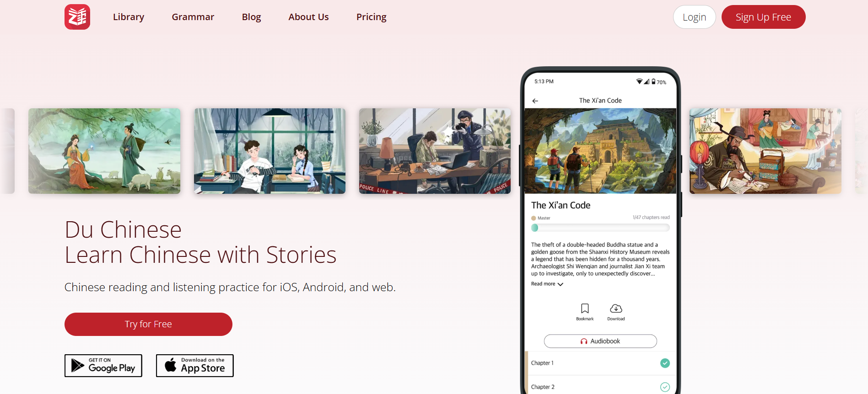Tap the back arrow in phone mockup
Image resolution: width=868 pixels, height=394 pixels.
coord(535,101)
